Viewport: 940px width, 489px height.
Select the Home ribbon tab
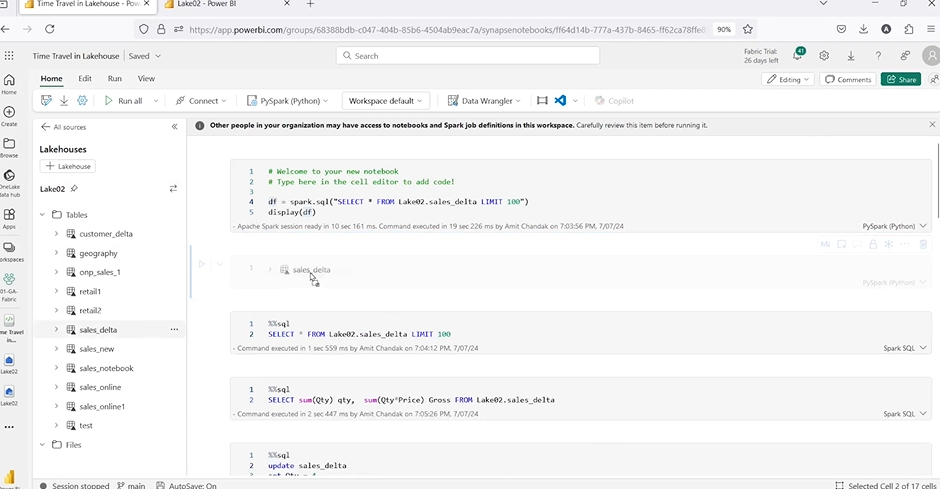point(52,79)
